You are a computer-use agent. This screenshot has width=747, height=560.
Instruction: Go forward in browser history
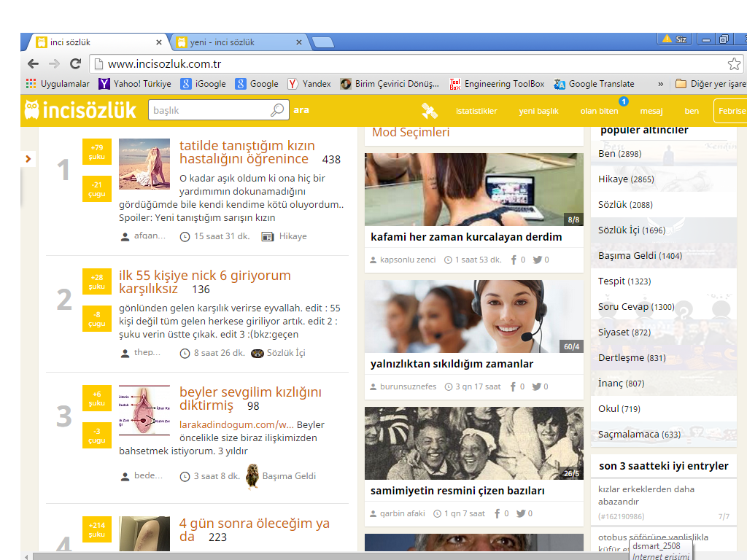[x=54, y=64]
